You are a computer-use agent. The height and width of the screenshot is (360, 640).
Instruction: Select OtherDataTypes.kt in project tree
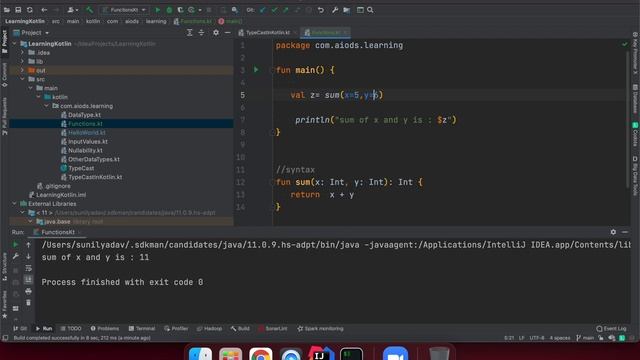[93, 160]
